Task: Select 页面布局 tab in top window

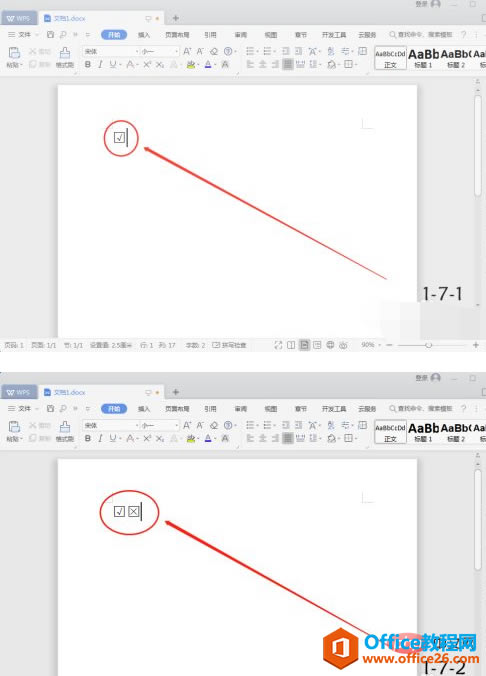Action: point(177,35)
